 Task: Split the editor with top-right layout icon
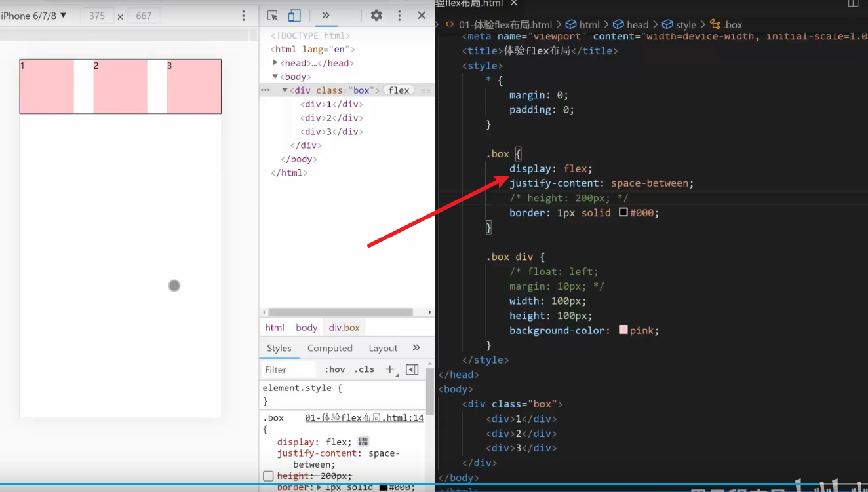[853, 3]
